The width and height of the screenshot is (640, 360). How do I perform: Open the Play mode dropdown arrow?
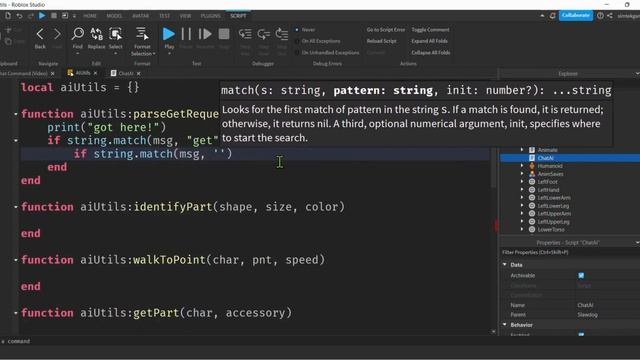(169, 53)
